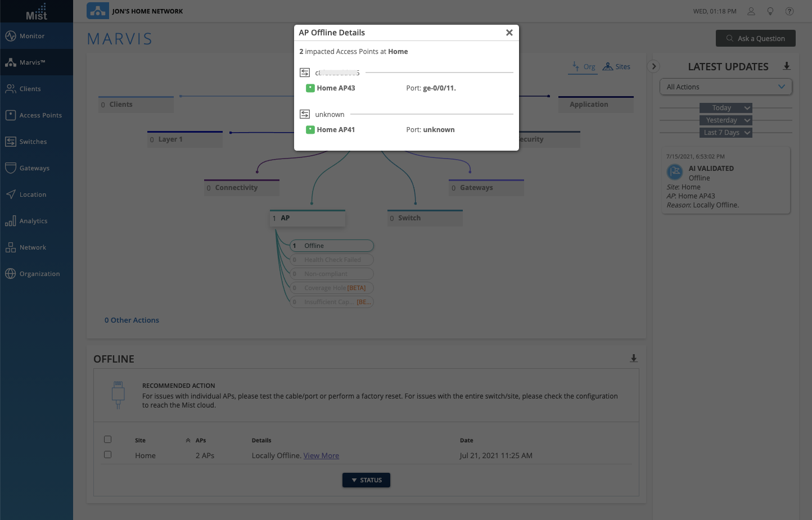Image resolution: width=812 pixels, height=520 pixels.
Task: Expand the Yesterday updates section
Action: click(725, 120)
